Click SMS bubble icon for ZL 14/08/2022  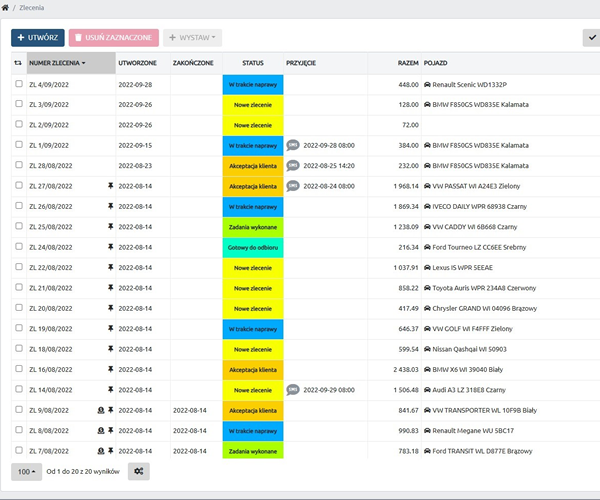293,390
